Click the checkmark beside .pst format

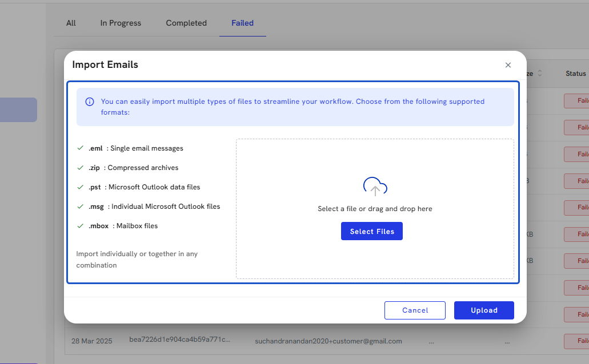point(81,187)
